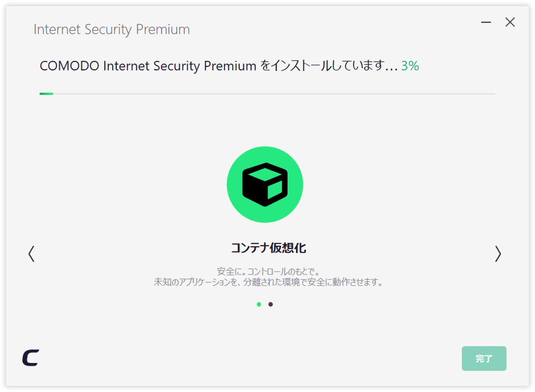Click the green filled progress bar segment
Viewport: 535px width, 392px height.
(46, 94)
